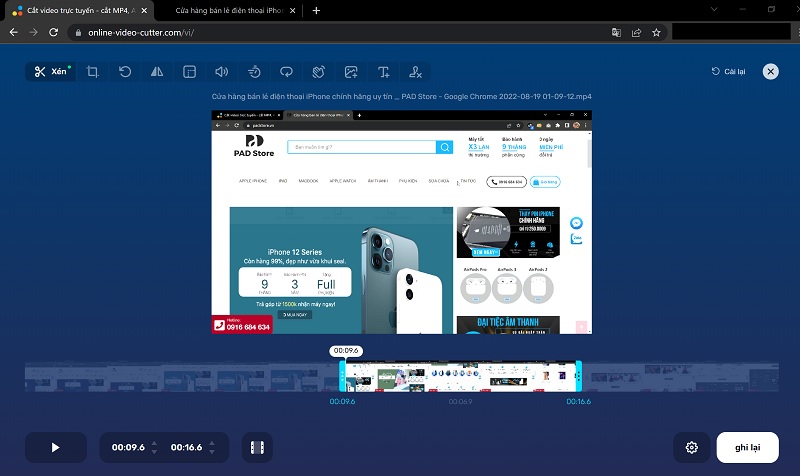
Task: Open a new browser tab
Action: pos(317,10)
